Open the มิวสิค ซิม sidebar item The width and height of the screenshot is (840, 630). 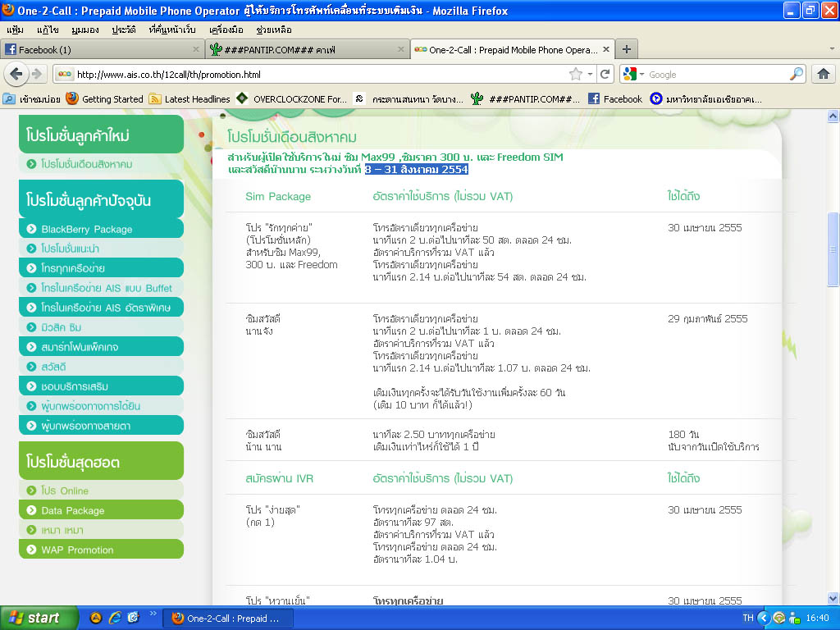(101, 327)
